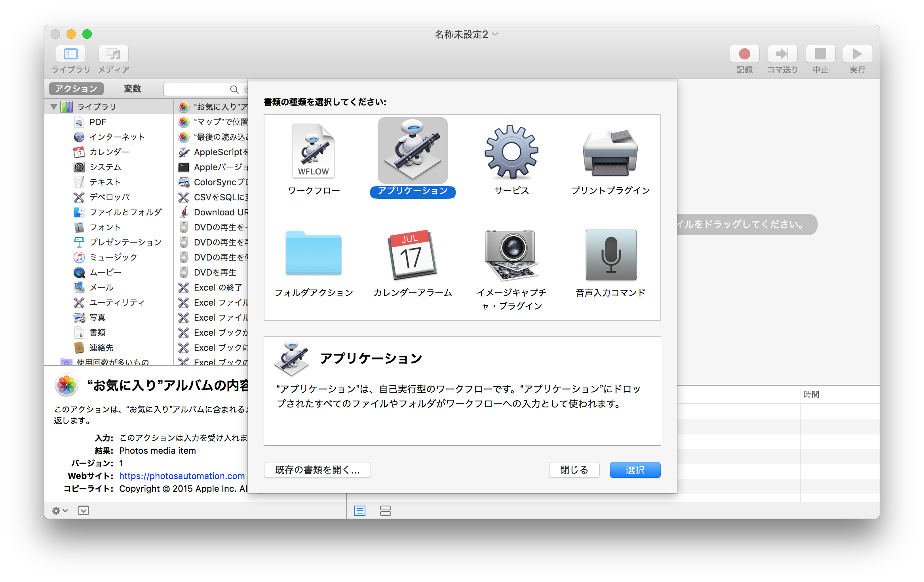Screen dimensions: 924x582
Task: Open the 名称未設定2 title dropdown
Action: 495,34
